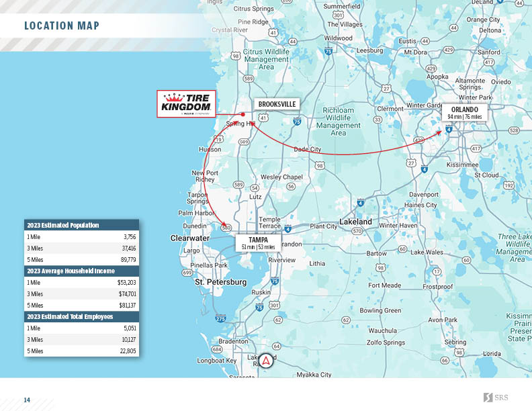The height and width of the screenshot is (411, 532).
Task: Click the Plant City map label
Action: pyautogui.click(x=323, y=226)
